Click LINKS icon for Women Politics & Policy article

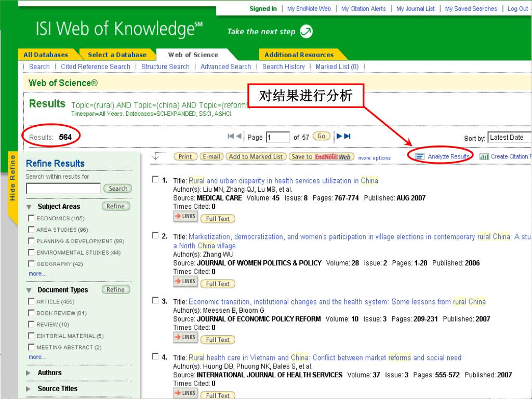pos(185,281)
